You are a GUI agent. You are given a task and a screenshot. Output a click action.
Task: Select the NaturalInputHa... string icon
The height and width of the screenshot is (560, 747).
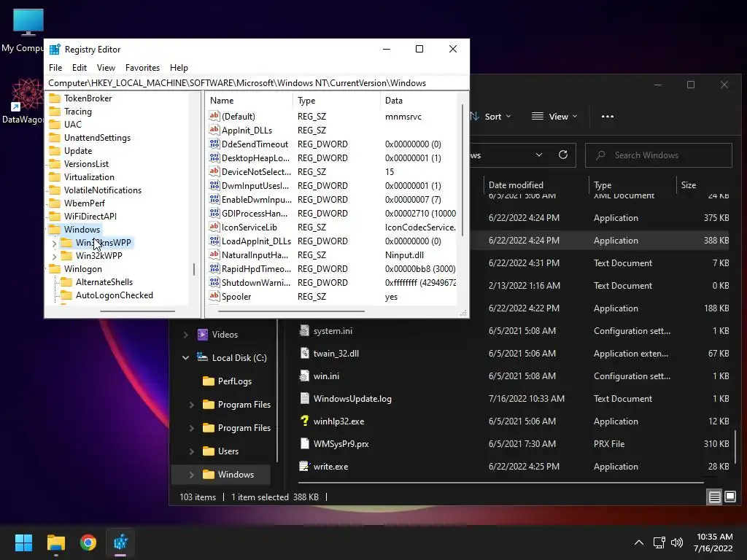coord(214,254)
